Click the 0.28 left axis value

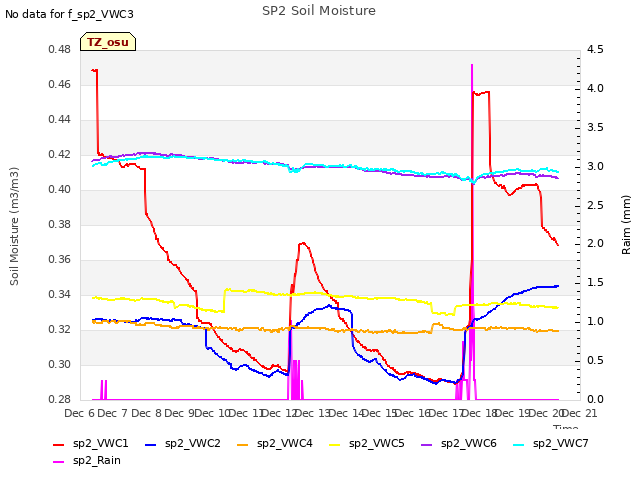click(59, 399)
